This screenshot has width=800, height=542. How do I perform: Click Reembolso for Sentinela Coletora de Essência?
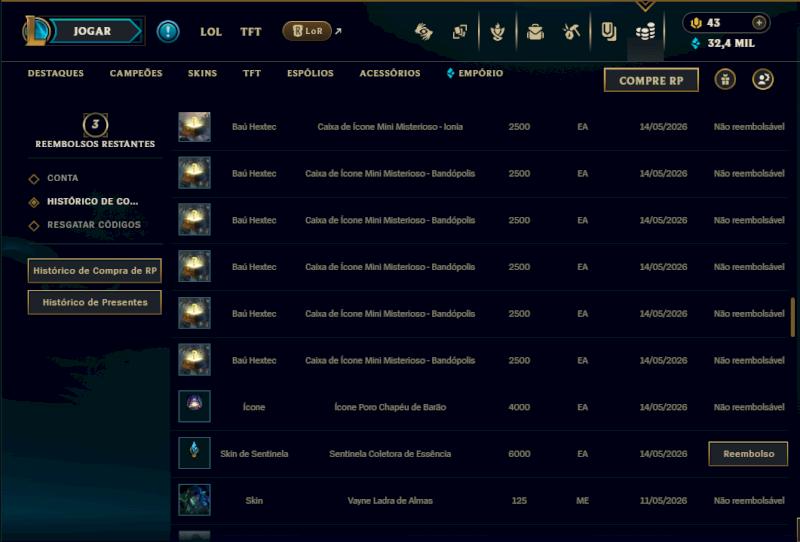click(x=748, y=454)
